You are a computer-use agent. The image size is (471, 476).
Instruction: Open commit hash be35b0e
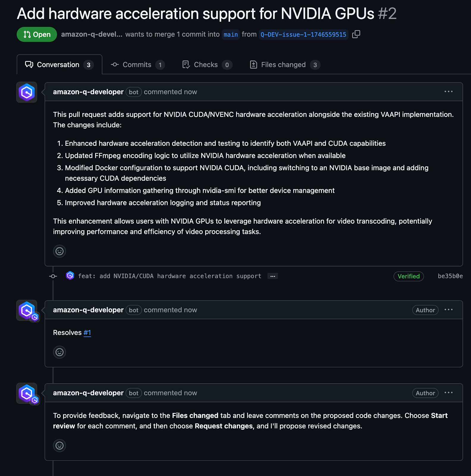[450, 276]
